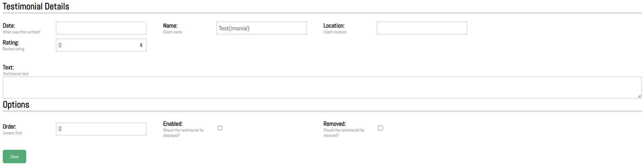This screenshot has width=644, height=168.
Task: Click the text area resize handle
Action: [x=639, y=96]
